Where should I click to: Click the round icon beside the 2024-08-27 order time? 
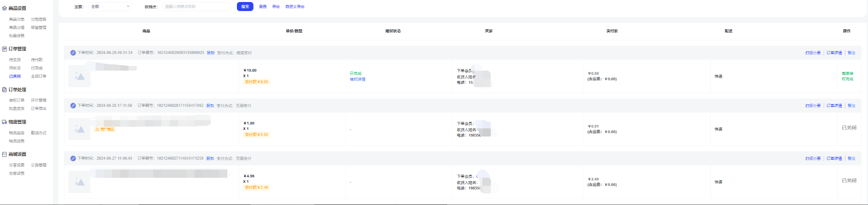pyautogui.click(x=73, y=159)
